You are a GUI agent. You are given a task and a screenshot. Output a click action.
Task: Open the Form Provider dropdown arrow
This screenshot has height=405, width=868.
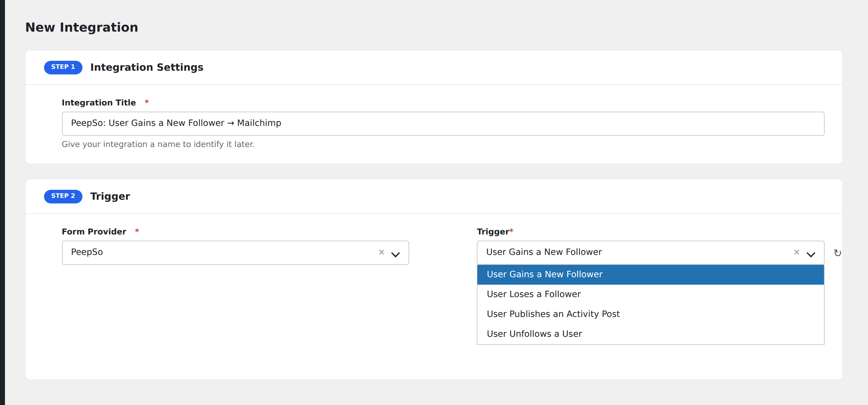coord(395,254)
